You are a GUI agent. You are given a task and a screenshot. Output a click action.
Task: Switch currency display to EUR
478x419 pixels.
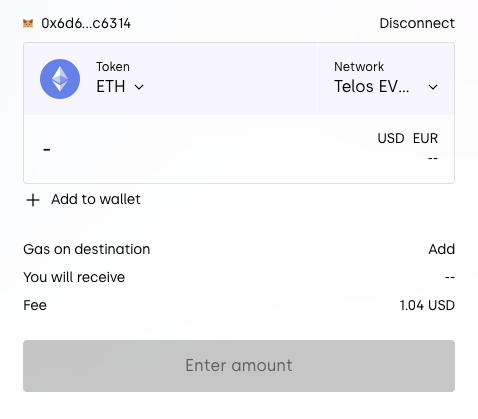point(425,138)
